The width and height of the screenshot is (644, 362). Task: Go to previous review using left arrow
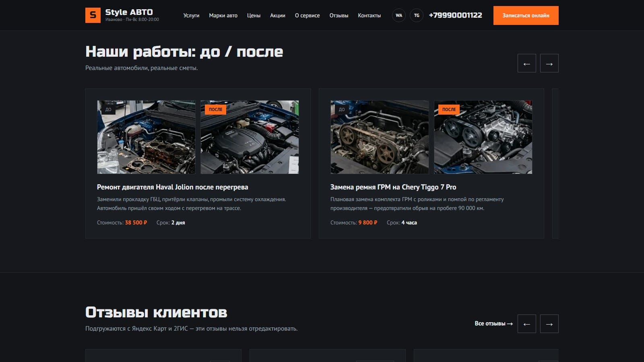(526, 324)
